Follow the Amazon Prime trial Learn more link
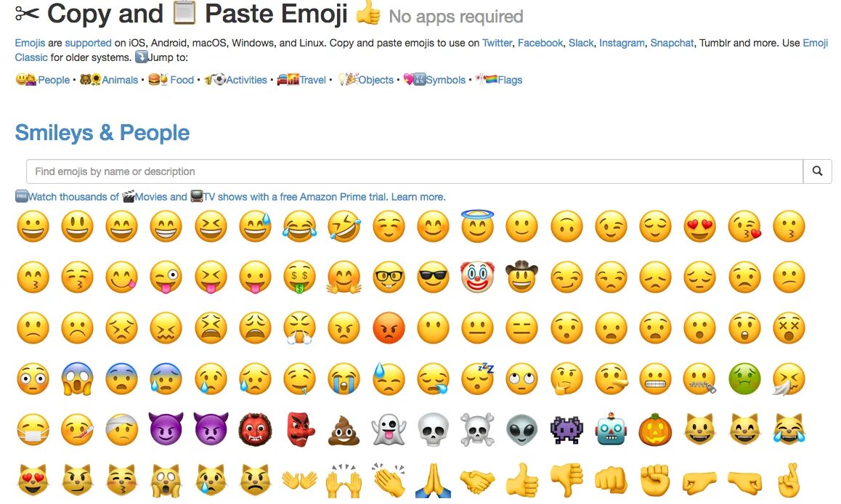841x504 pixels. click(x=418, y=197)
